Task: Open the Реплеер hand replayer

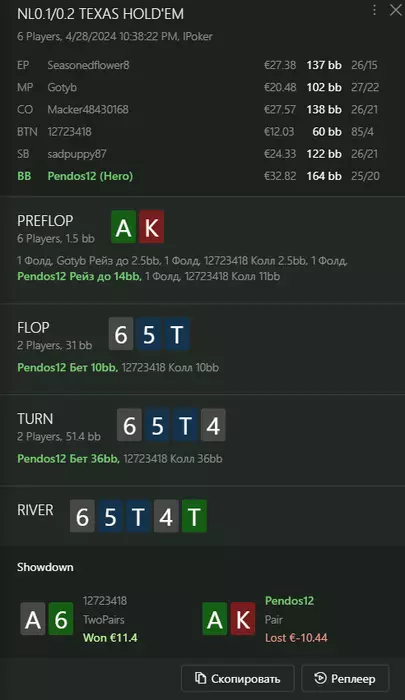Action: click(345, 678)
